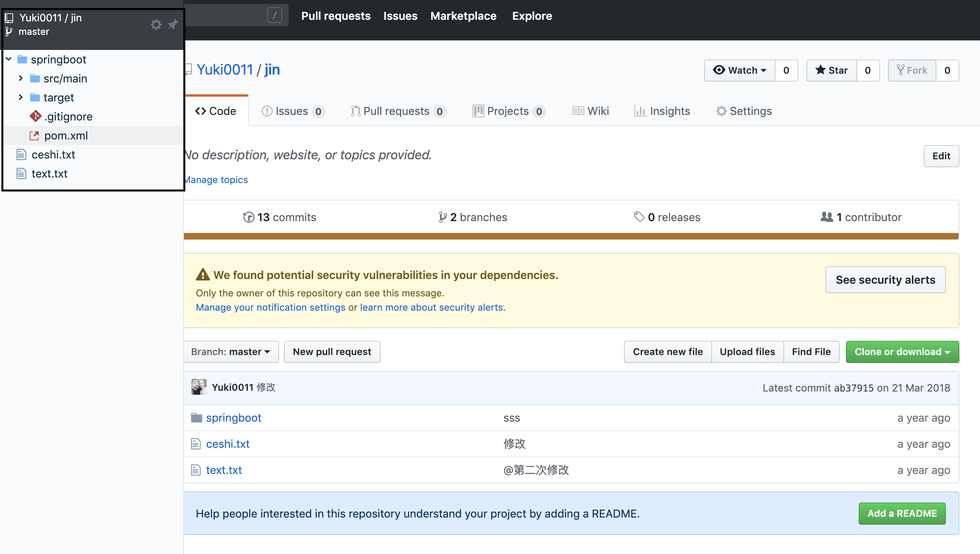Open Pull requests in the top navigation
Viewport: 980px width, 554px height.
tap(336, 16)
